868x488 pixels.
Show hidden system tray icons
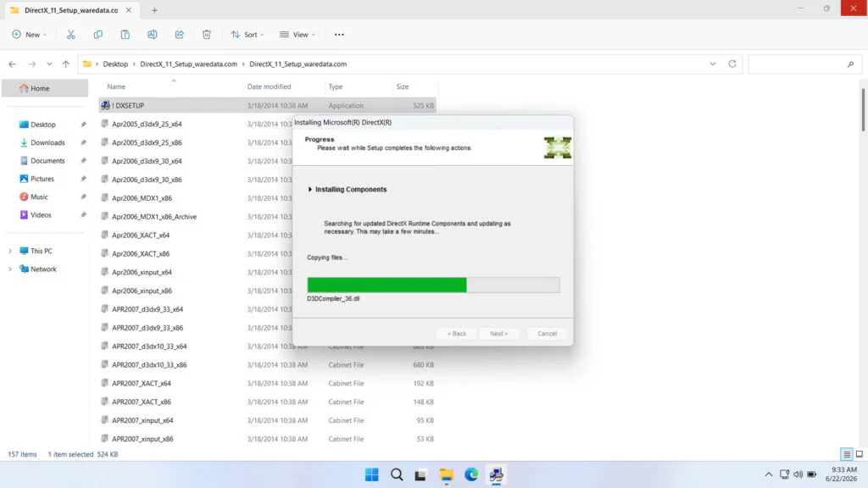769,474
